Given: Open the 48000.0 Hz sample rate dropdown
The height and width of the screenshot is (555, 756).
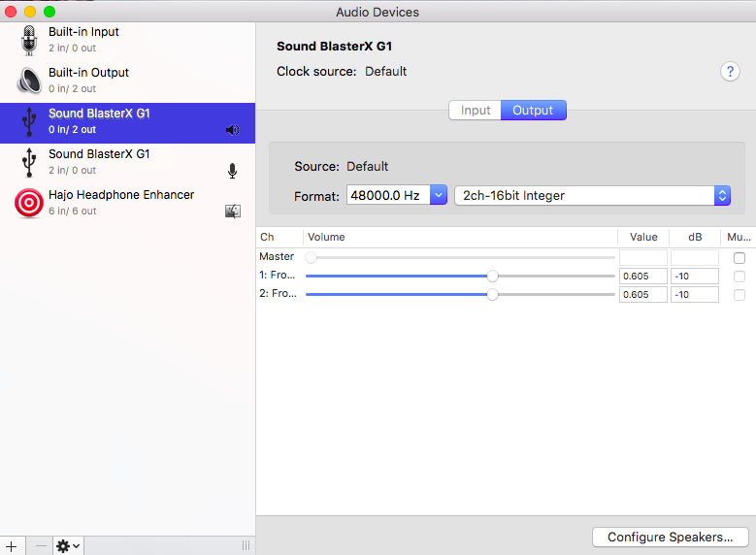Looking at the screenshot, I should [396, 195].
